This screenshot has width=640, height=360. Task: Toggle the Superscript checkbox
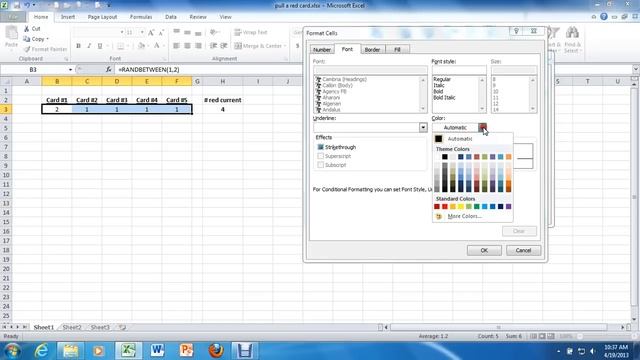click(320, 156)
